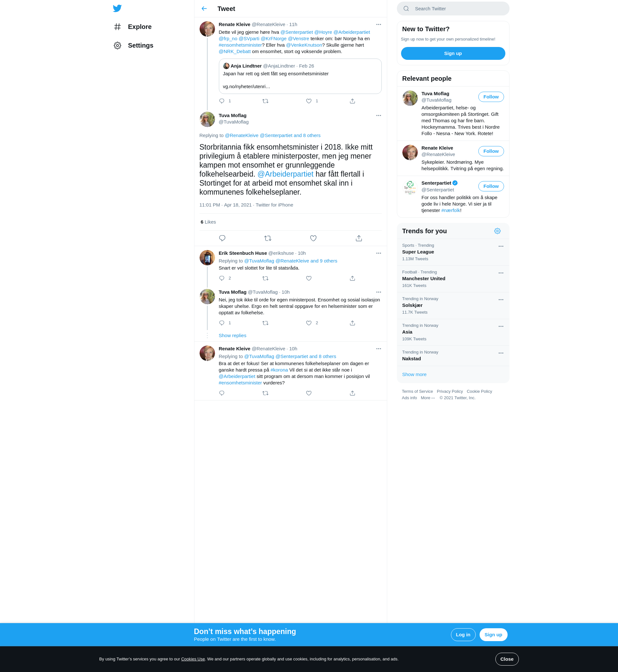Open Trends settings gear icon
This screenshot has width=618, height=672.
(497, 231)
